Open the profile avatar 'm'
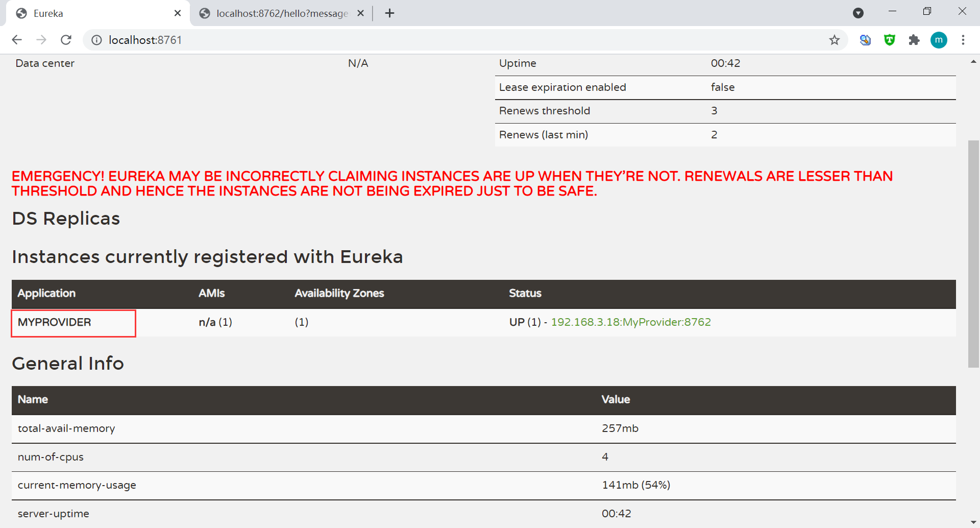Screen dimensions: 980x528 (x=939, y=40)
